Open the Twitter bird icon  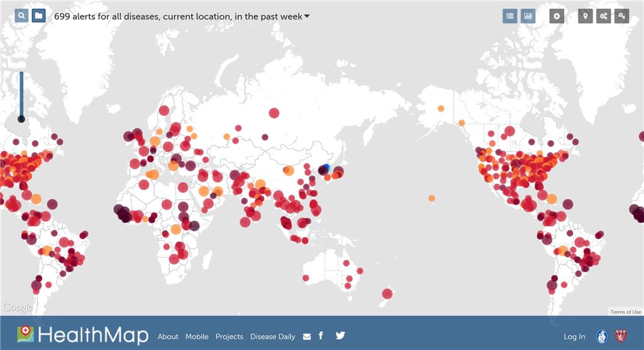pos(340,336)
